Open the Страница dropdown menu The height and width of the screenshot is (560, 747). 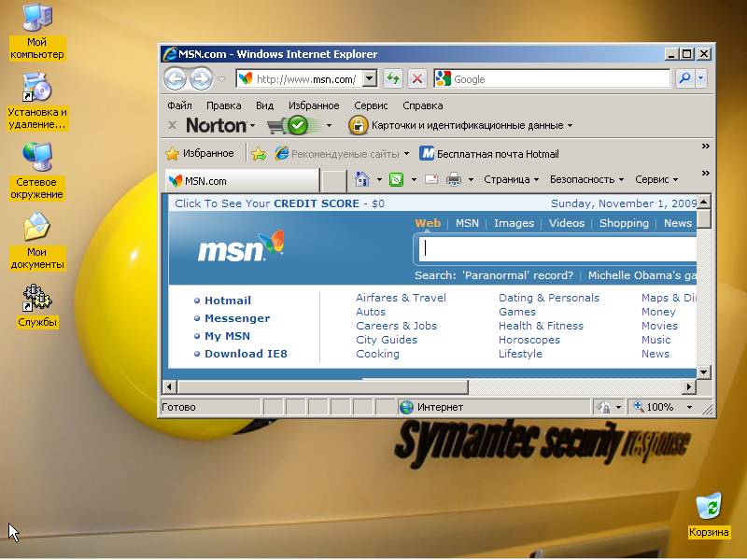tap(511, 179)
